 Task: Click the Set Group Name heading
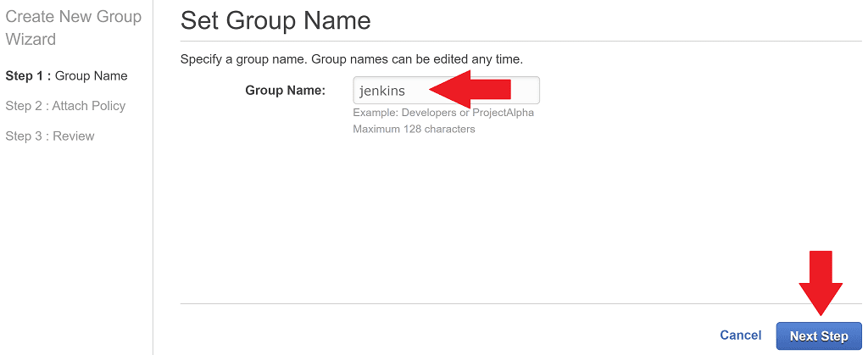pos(275,20)
